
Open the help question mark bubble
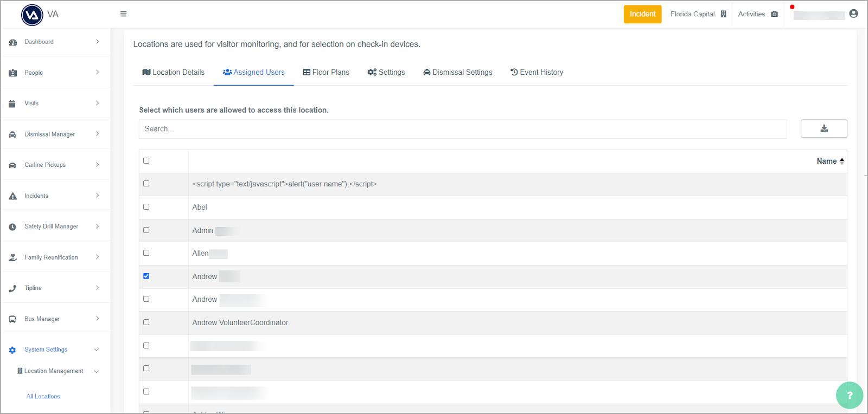tap(850, 396)
